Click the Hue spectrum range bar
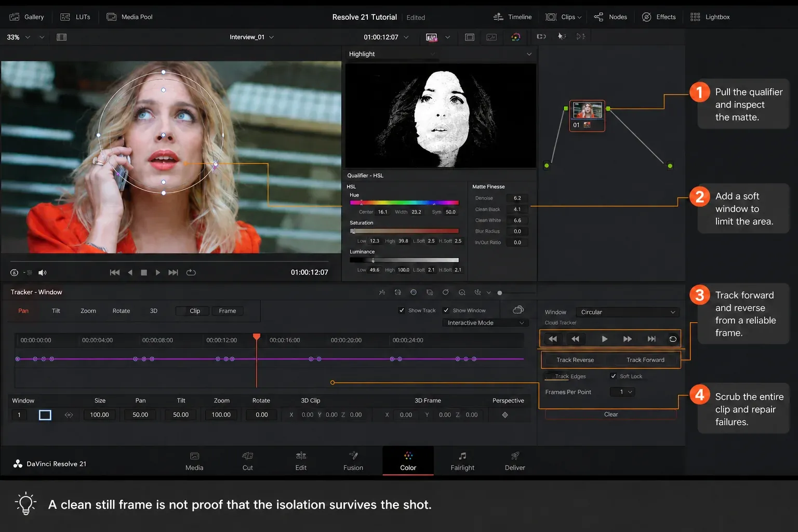798x532 pixels. [x=404, y=203]
